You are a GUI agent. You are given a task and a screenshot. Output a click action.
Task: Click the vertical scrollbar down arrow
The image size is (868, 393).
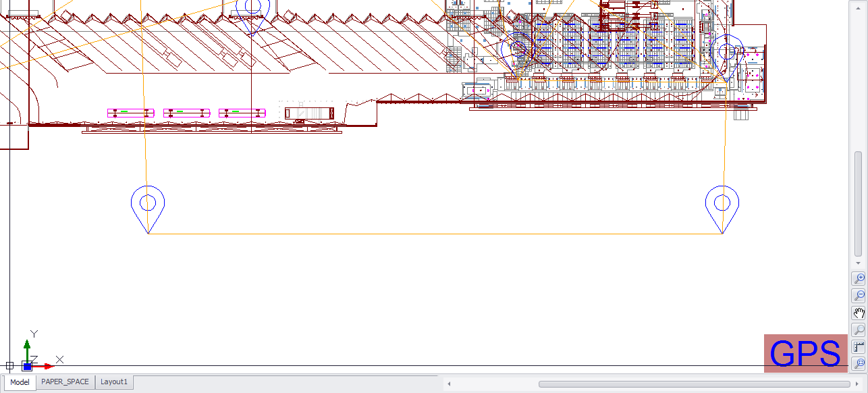[859, 263]
